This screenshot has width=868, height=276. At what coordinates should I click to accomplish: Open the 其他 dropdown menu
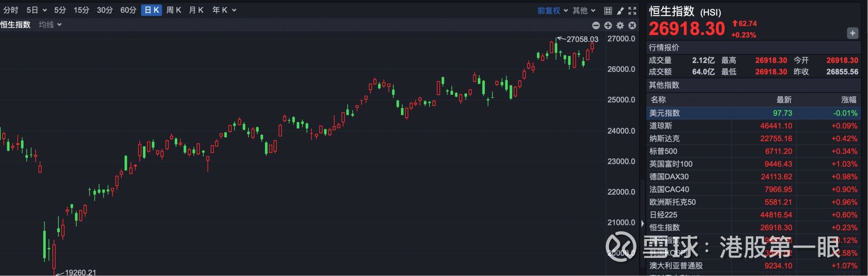pos(584,10)
